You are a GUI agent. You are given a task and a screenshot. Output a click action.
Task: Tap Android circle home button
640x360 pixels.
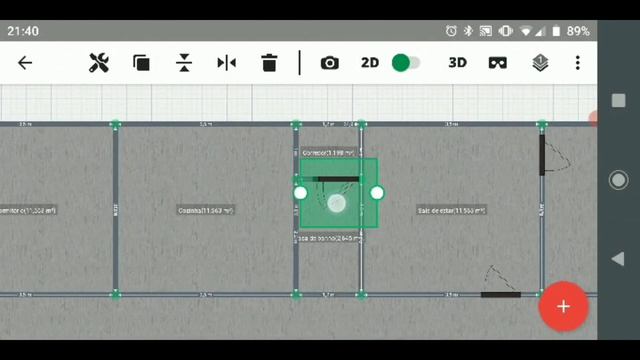[x=618, y=180]
